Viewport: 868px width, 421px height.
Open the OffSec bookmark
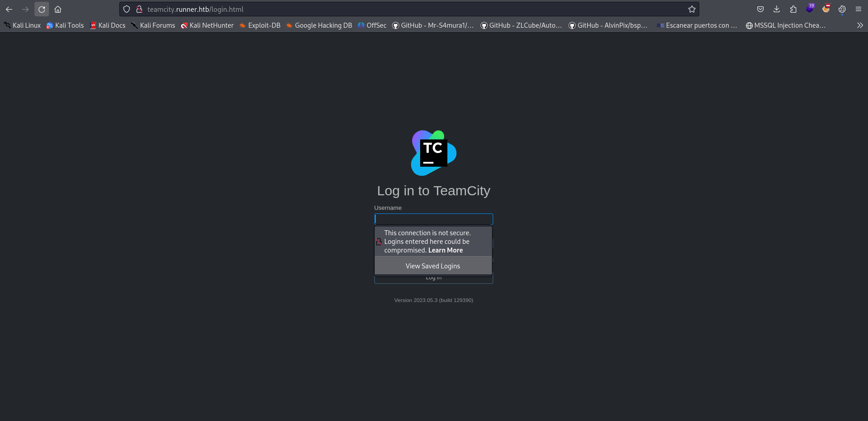click(372, 25)
